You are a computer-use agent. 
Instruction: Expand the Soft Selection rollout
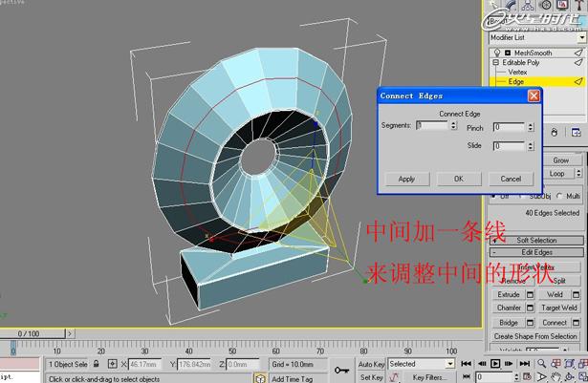(535, 240)
